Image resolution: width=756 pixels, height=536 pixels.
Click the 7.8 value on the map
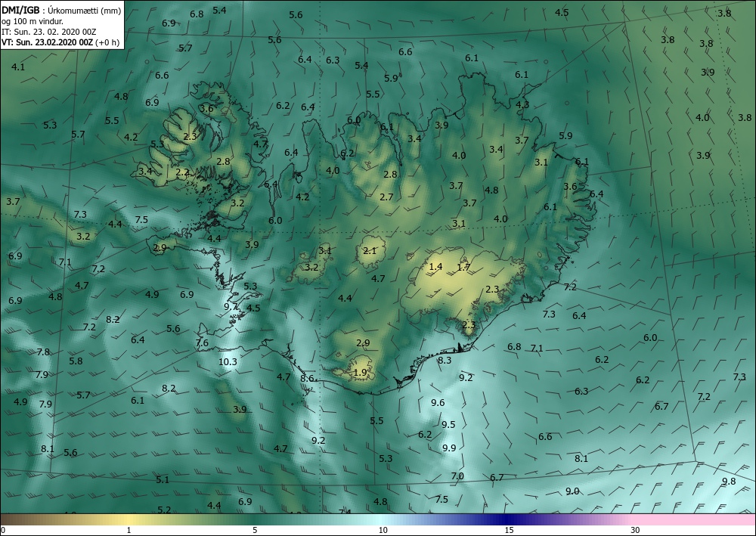pyautogui.click(x=43, y=352)
